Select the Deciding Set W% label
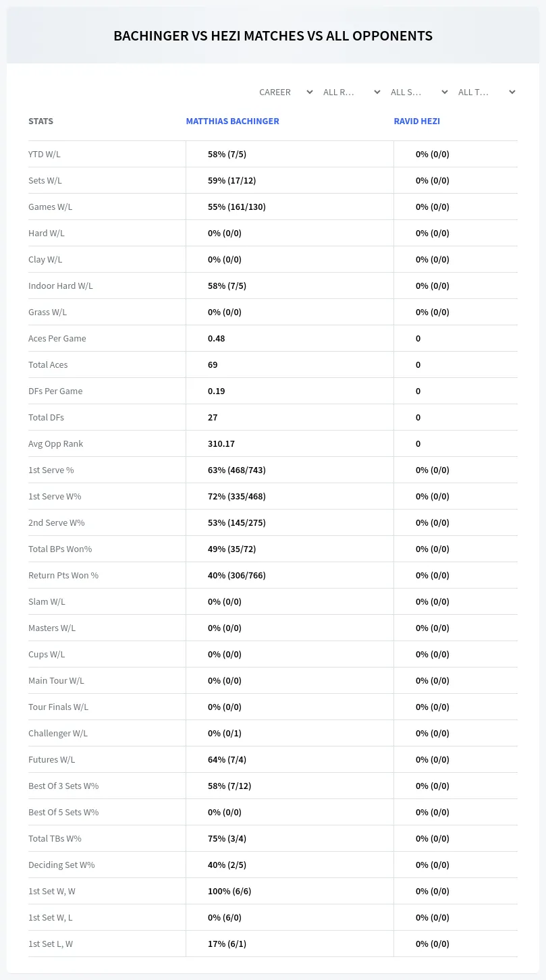The image size is (546, 980). click(61, 865)
